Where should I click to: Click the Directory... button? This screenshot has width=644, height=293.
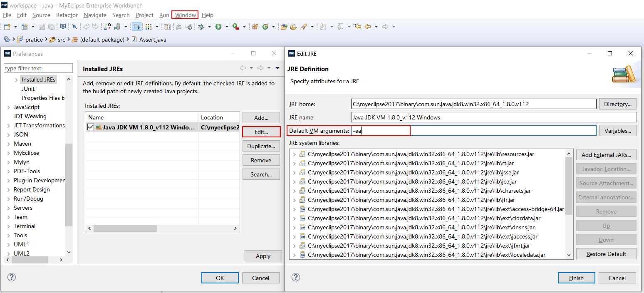tap(618, 104)
